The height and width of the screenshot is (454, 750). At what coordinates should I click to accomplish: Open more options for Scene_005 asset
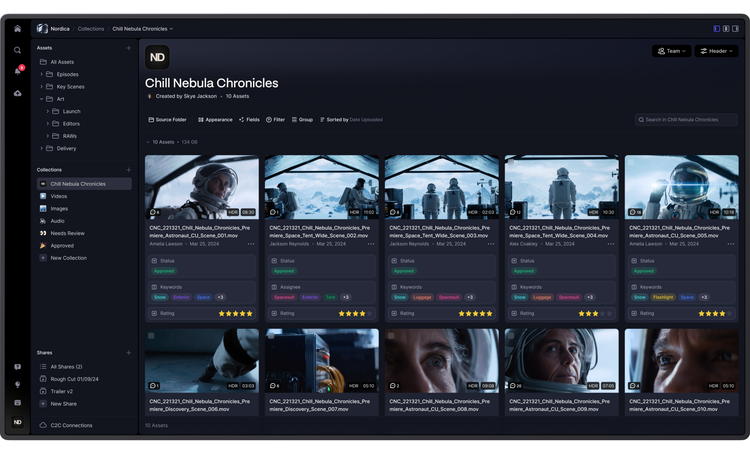[731, 244]
